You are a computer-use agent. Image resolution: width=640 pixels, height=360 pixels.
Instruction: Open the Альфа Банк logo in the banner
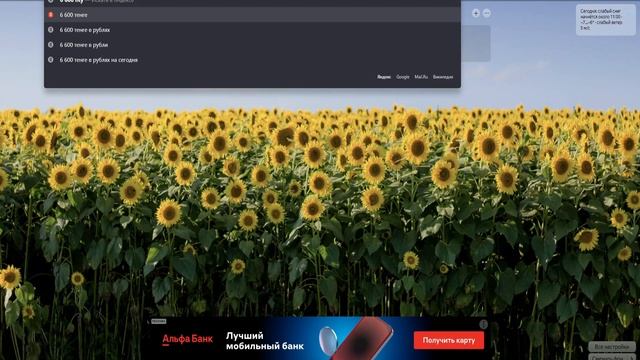point(187,339)
